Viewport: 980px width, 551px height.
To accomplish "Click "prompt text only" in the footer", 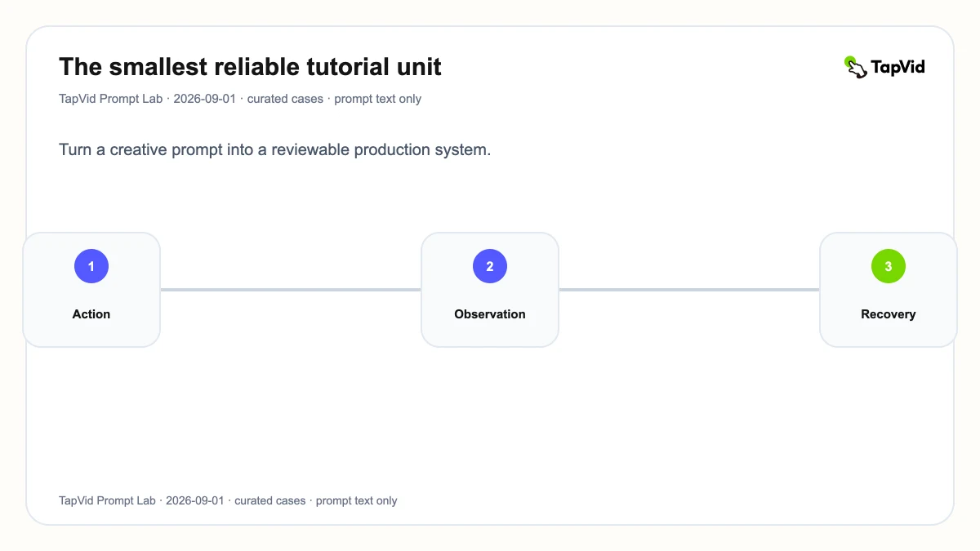I will point(357,500).
